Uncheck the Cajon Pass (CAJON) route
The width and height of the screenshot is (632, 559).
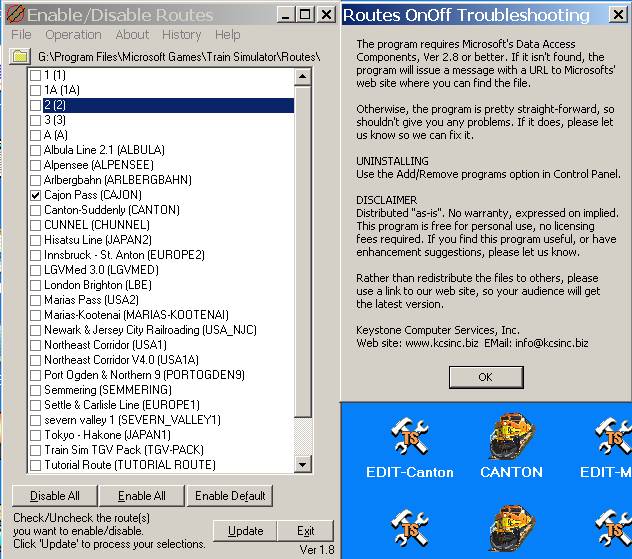(35, 195)
